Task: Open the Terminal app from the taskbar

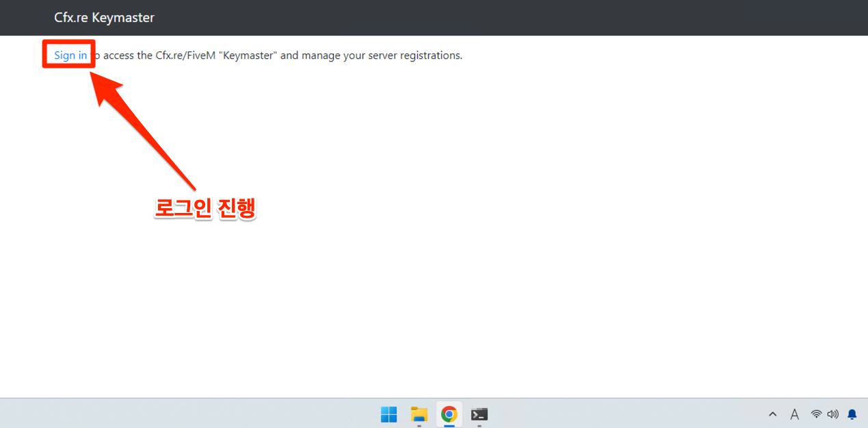Action: 479,414
